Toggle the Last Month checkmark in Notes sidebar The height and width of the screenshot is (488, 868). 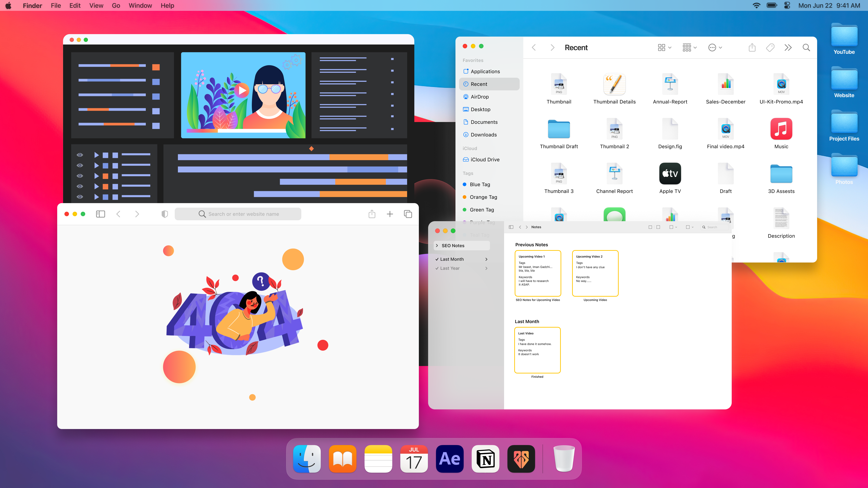click(437, 259)
